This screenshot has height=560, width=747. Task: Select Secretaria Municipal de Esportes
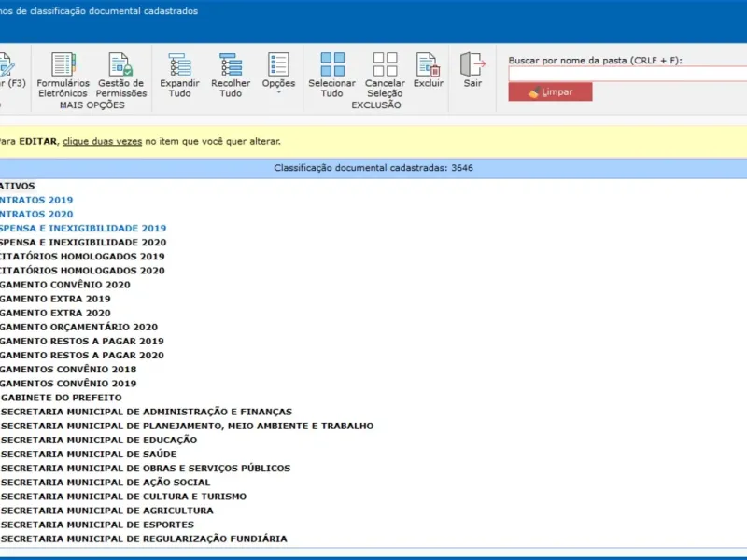pyautogui.click(x=97, y=525)
